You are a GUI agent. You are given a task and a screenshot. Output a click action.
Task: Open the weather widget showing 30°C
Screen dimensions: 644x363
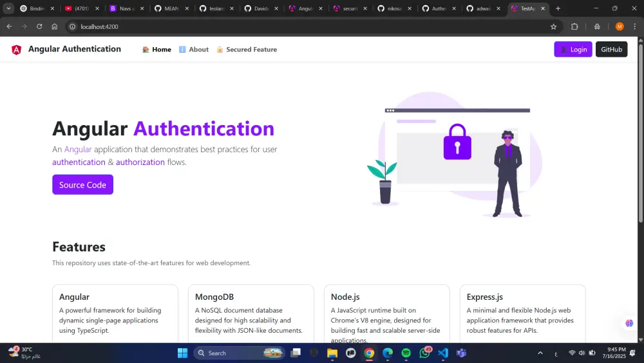coord(24,353)
